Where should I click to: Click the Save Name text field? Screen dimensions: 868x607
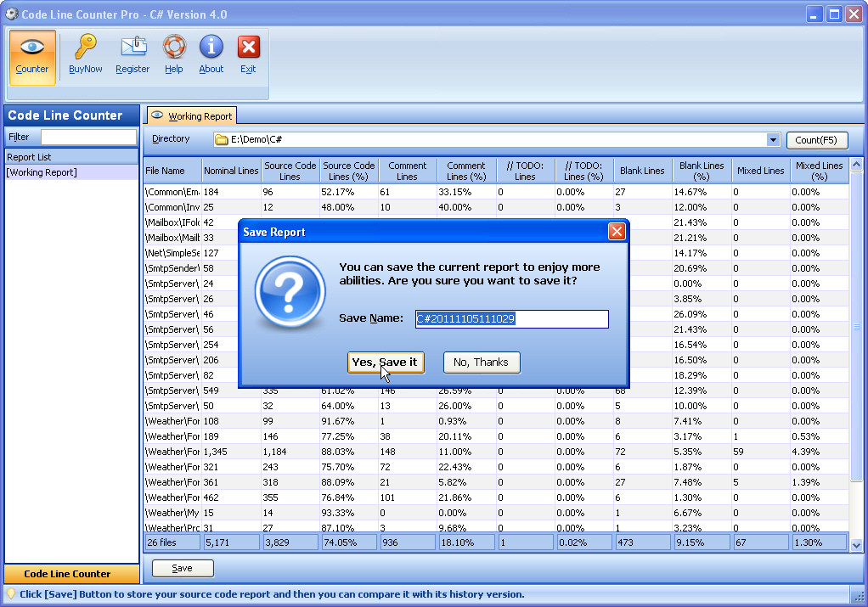click(x=512, y=318)
